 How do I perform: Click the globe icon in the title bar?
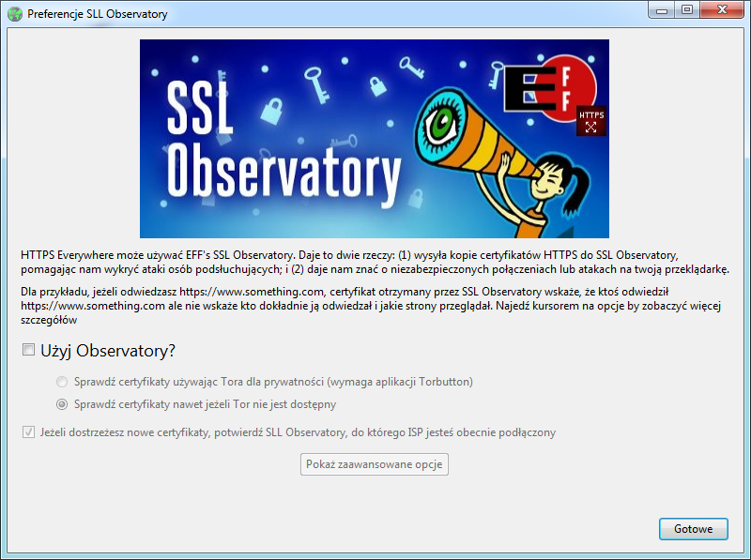tap(14, 14)
